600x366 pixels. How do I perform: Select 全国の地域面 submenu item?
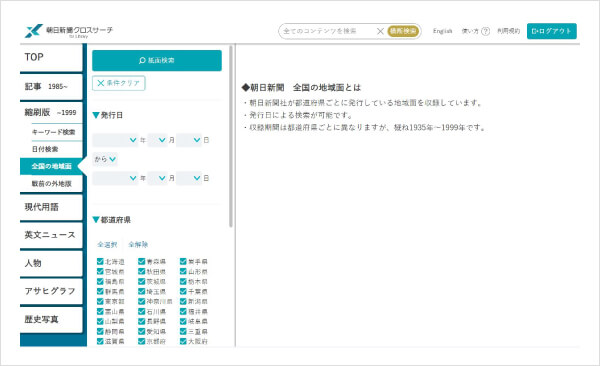tap(51, 166)
